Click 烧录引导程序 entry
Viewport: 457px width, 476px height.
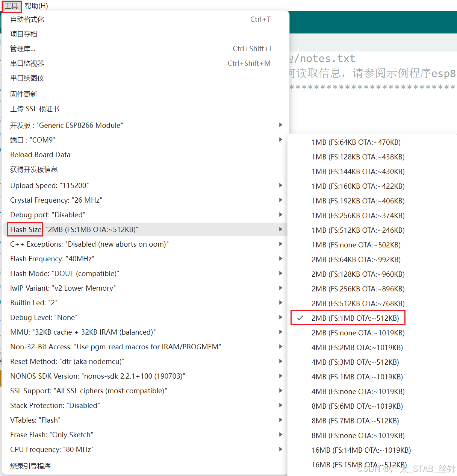click(145, 466)
